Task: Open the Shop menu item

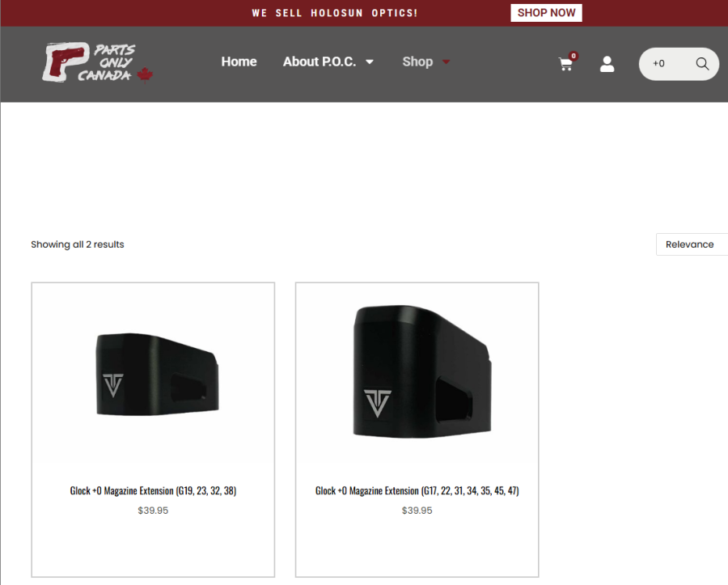Action: [x=417, y=61]
